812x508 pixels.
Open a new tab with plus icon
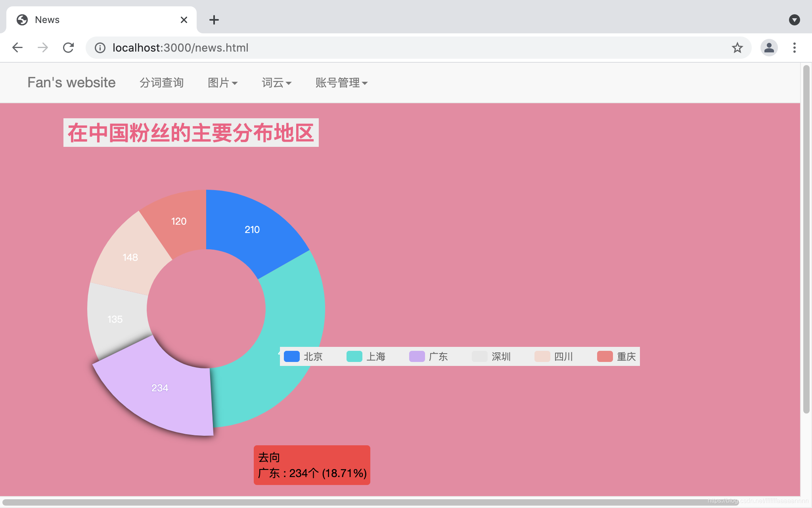tap(214, 20)
